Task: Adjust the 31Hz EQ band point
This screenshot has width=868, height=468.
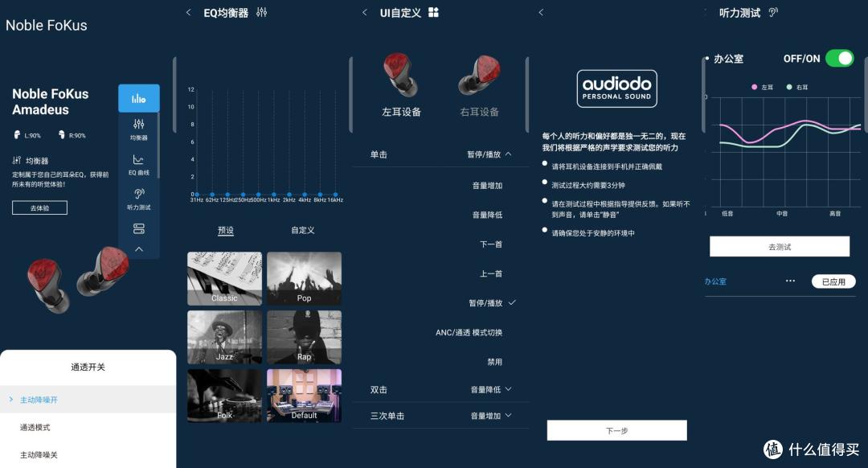Action: (197, 195)
